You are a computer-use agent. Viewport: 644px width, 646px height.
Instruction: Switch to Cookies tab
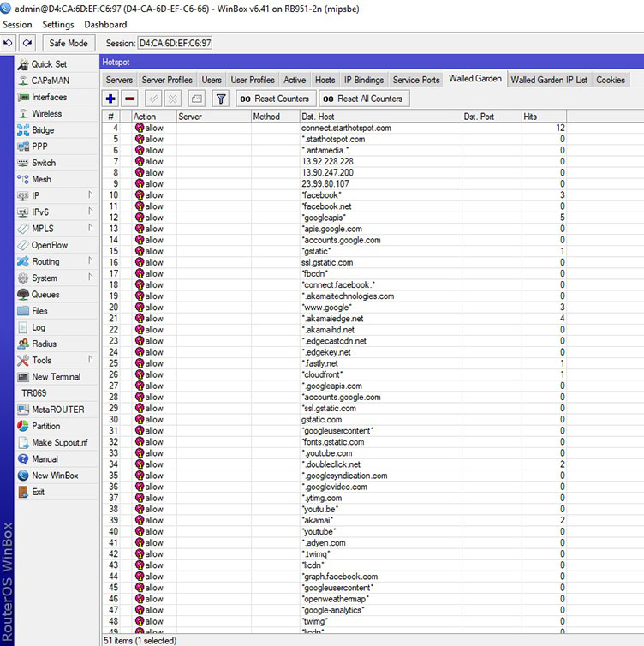click(611, 80)
